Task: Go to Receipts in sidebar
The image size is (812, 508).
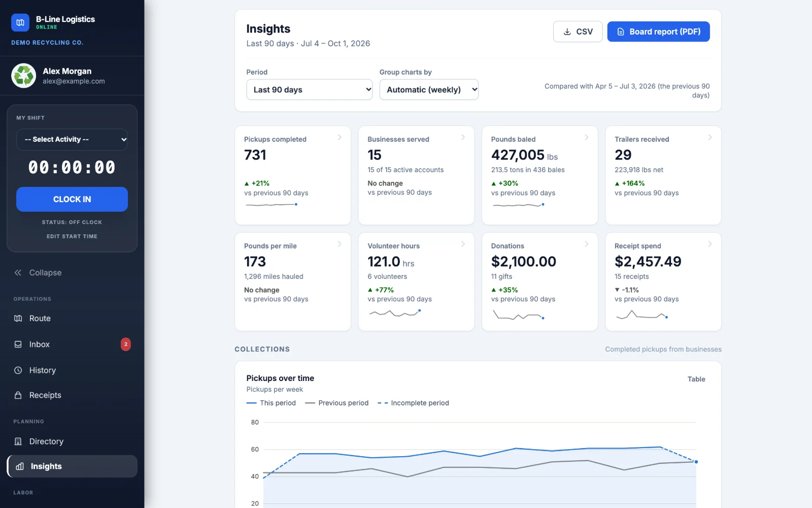Action: click(x=72, y=395)
